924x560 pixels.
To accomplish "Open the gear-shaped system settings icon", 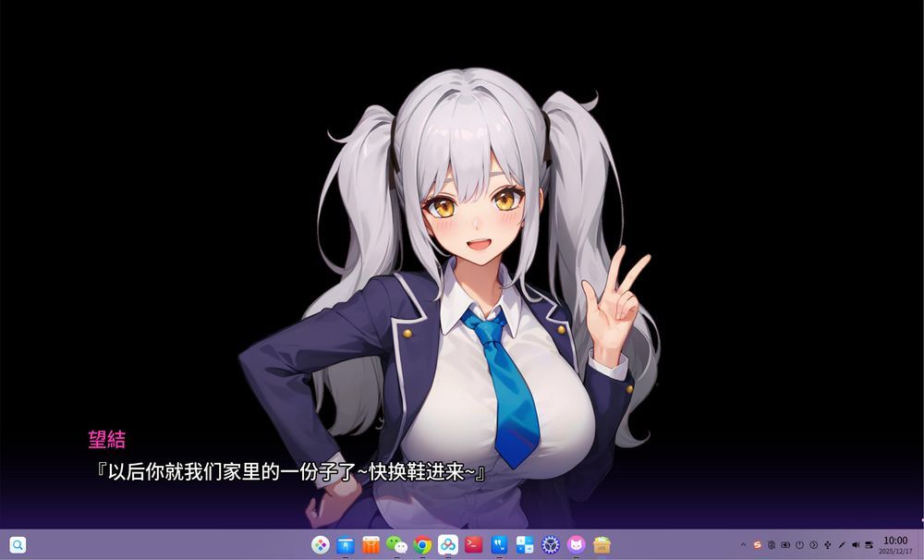I will pyautogui.click(x=551, y=545).
